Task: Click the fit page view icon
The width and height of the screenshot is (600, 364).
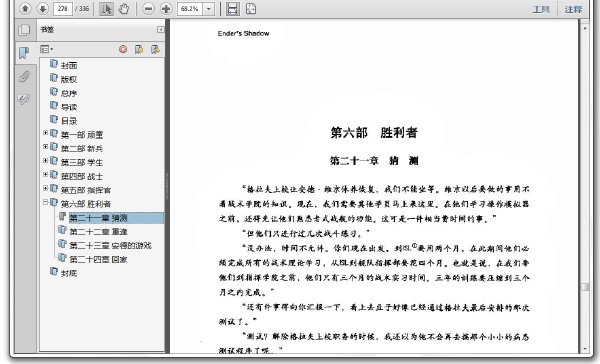Action: click(251, 8)
